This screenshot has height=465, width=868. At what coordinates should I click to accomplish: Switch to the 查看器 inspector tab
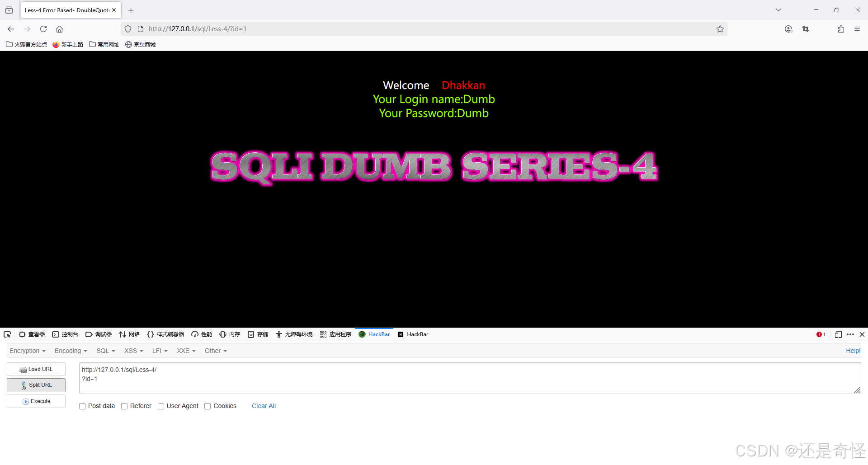point(32,334)
